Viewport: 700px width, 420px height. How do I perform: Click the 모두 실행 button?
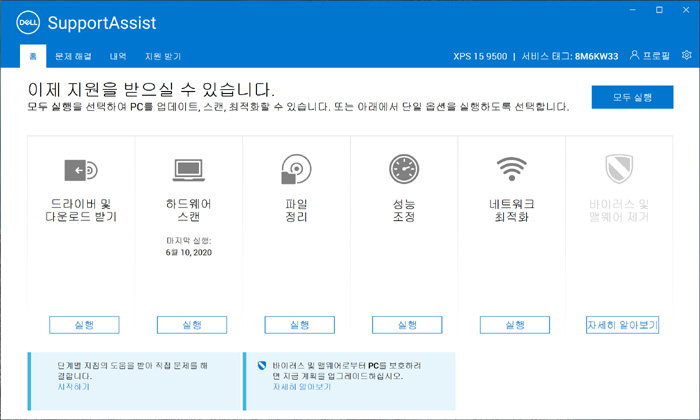tap(632, 97)
